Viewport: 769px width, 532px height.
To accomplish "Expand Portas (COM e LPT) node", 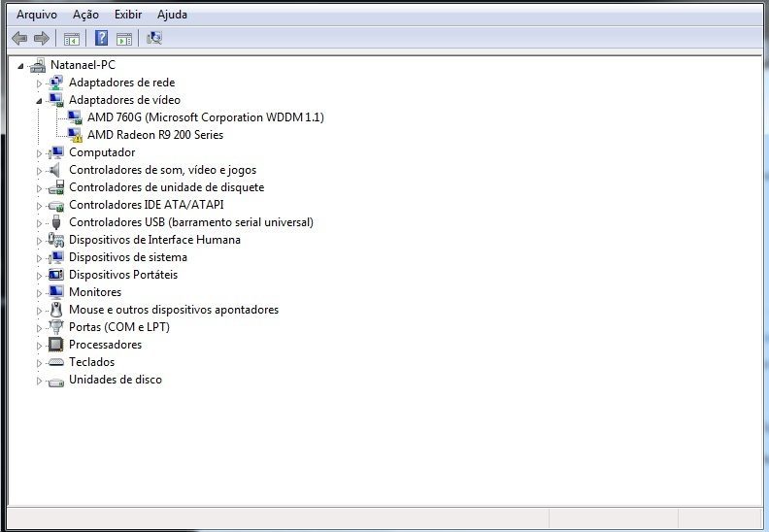I will click(x=39, y=328).
